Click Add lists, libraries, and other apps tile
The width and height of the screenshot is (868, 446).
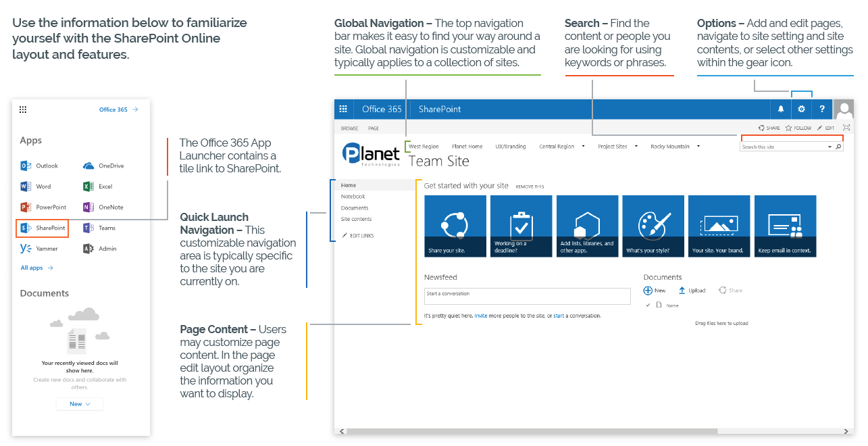[x=587, y=226]
